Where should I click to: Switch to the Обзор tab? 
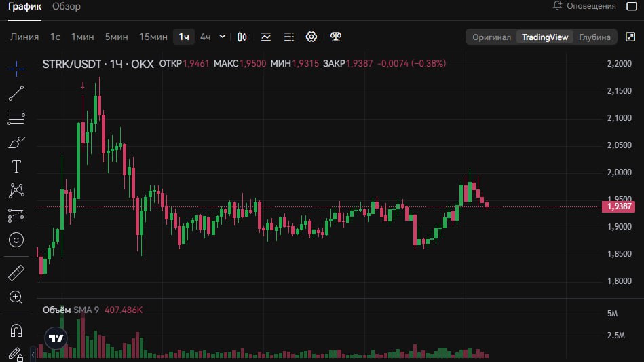pos(66,7)
